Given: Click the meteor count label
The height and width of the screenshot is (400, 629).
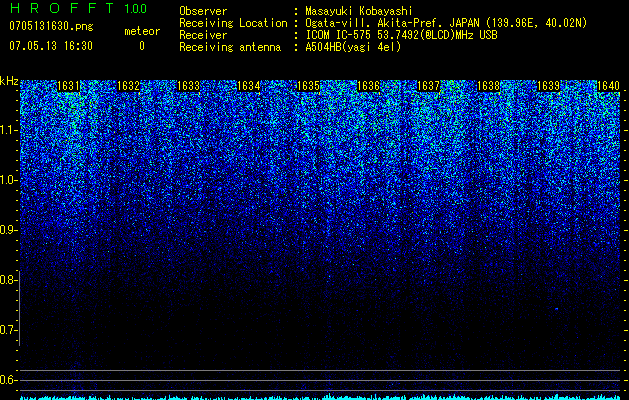Looking at the screenshot, I should [142, 31].
